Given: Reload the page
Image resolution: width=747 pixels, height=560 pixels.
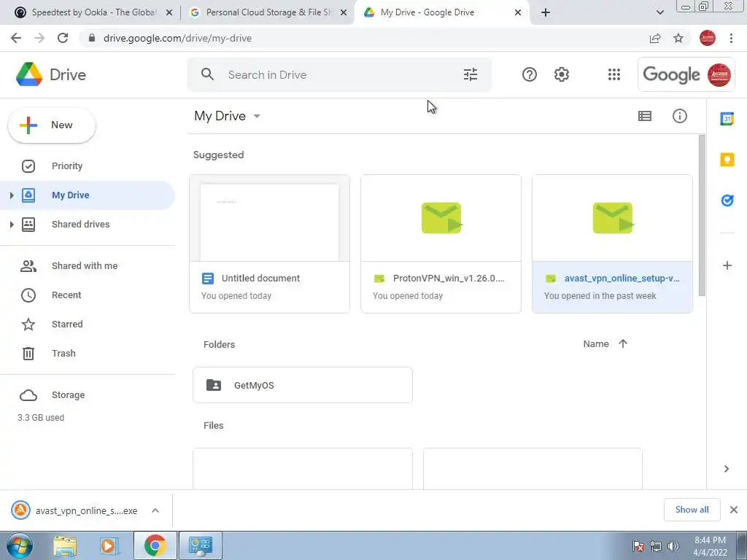Looking at the screenshot, I should click(x=63, y=38).
